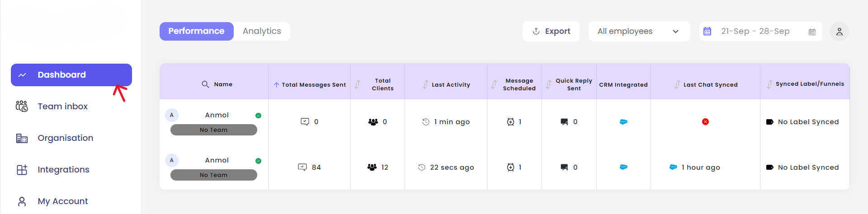Select the Performance tab
This screenshot has width=868, height=214.
(196, 31)
